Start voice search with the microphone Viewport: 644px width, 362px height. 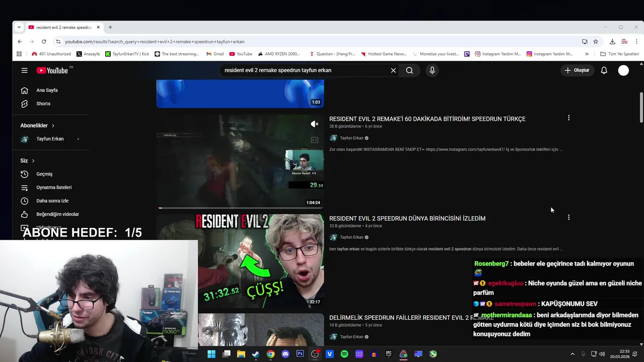(x=432, y=70)
